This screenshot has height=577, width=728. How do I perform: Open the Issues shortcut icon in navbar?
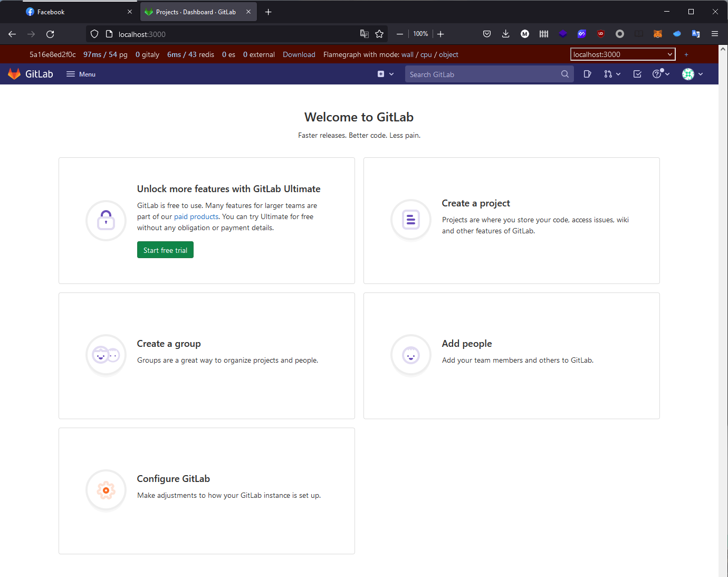point(587,74)
